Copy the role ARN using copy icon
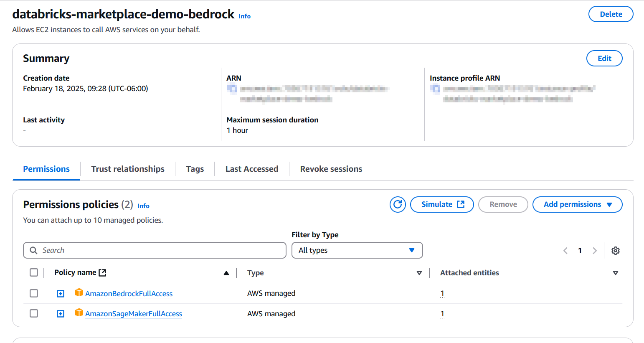 click(x=232, y=89)
